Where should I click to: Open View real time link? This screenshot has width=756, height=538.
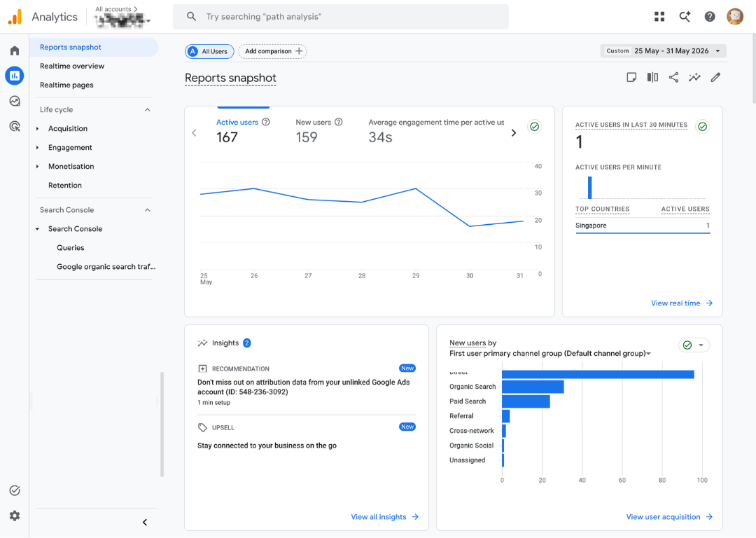click(681, 303)
